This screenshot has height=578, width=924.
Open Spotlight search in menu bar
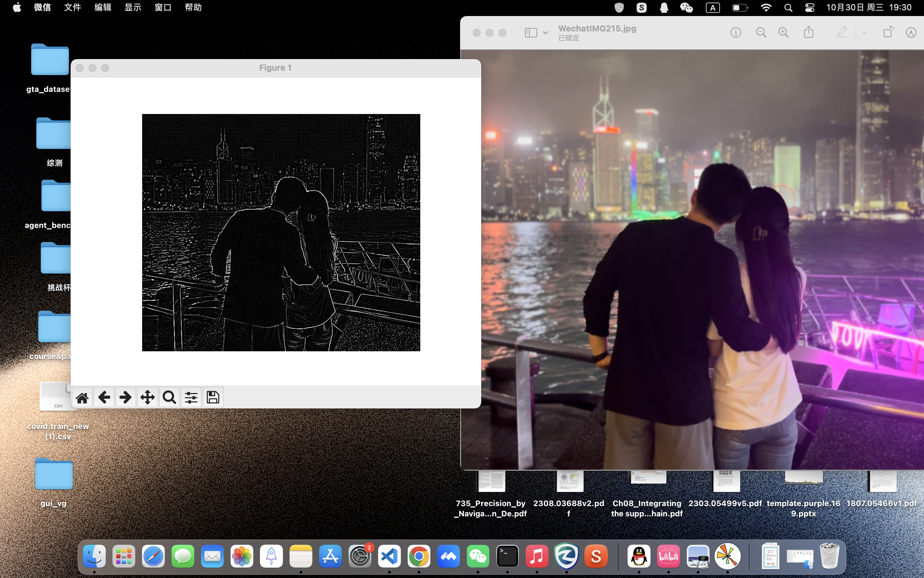click(x=788, y=8)
